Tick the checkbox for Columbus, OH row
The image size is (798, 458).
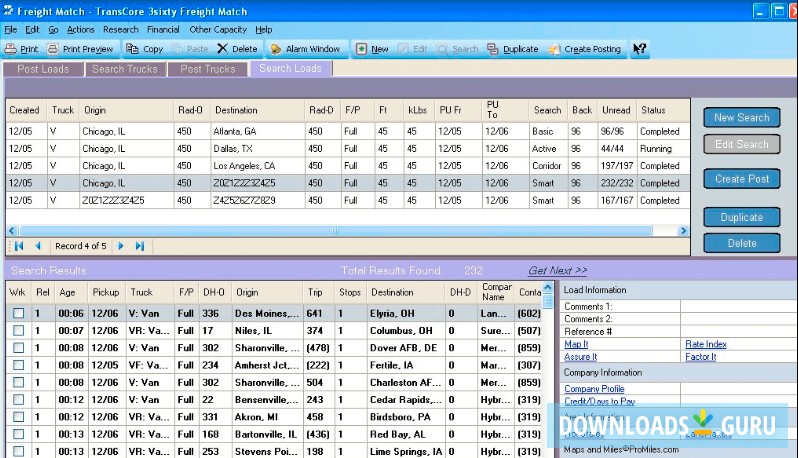18,330
